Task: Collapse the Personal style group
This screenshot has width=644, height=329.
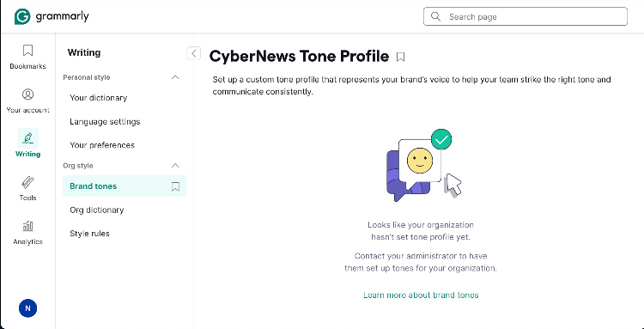Action: pyautogui.click(x=175, y=77)
